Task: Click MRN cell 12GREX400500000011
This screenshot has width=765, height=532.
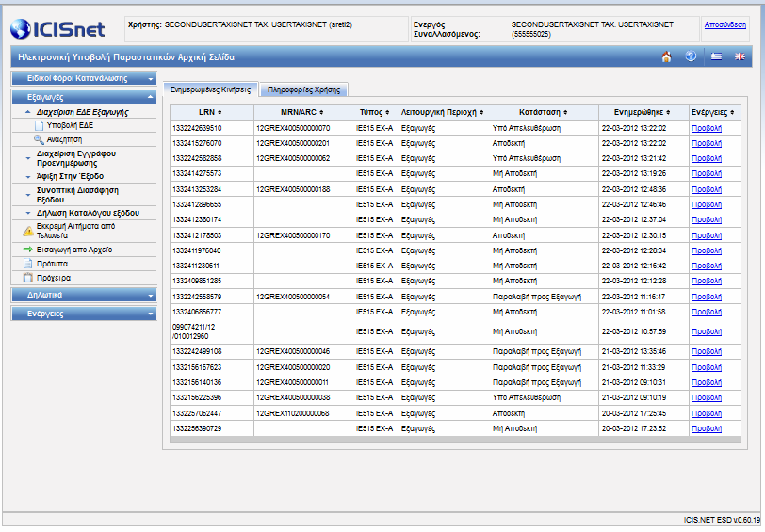Action: click(292, 383)
